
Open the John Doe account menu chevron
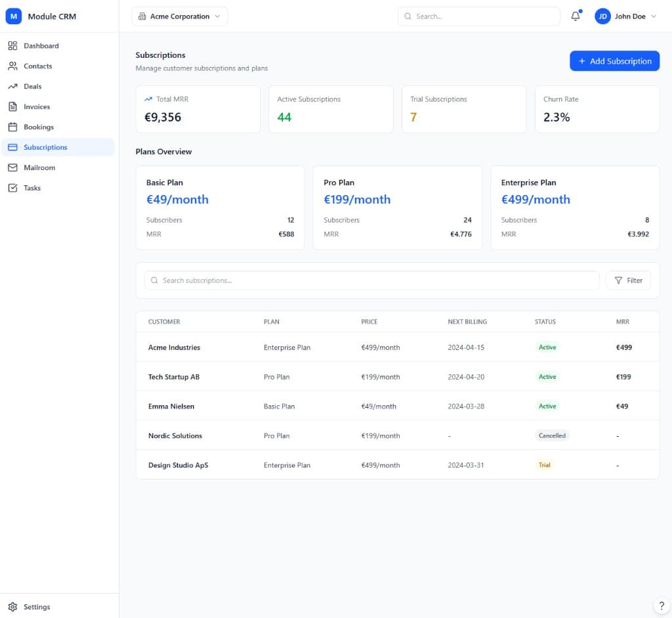point(654,16)
